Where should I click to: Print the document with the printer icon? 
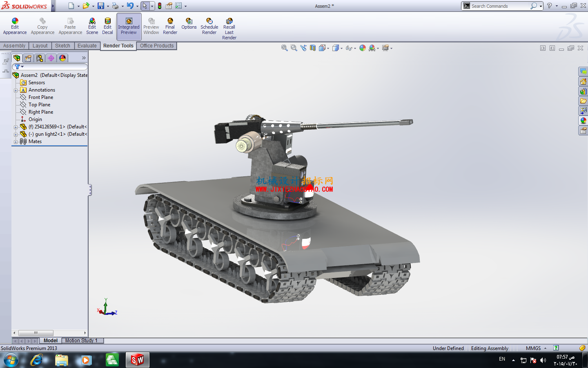click(115, 6)
